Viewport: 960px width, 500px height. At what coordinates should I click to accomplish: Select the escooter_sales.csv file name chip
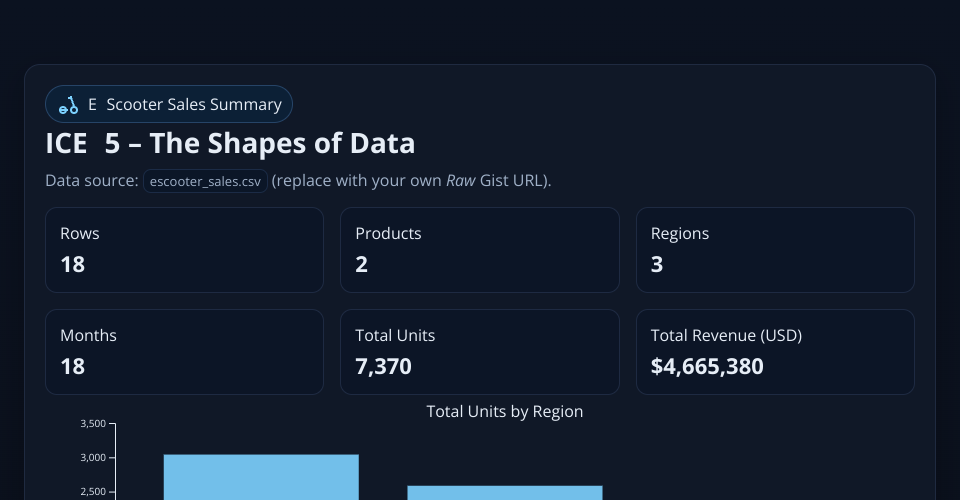(206, 181)
